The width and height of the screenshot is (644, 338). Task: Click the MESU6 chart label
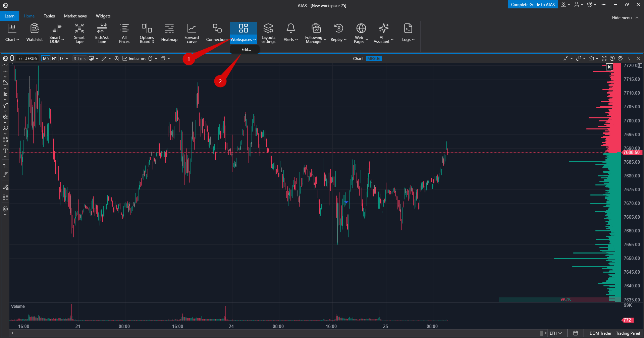pos(374,58)
